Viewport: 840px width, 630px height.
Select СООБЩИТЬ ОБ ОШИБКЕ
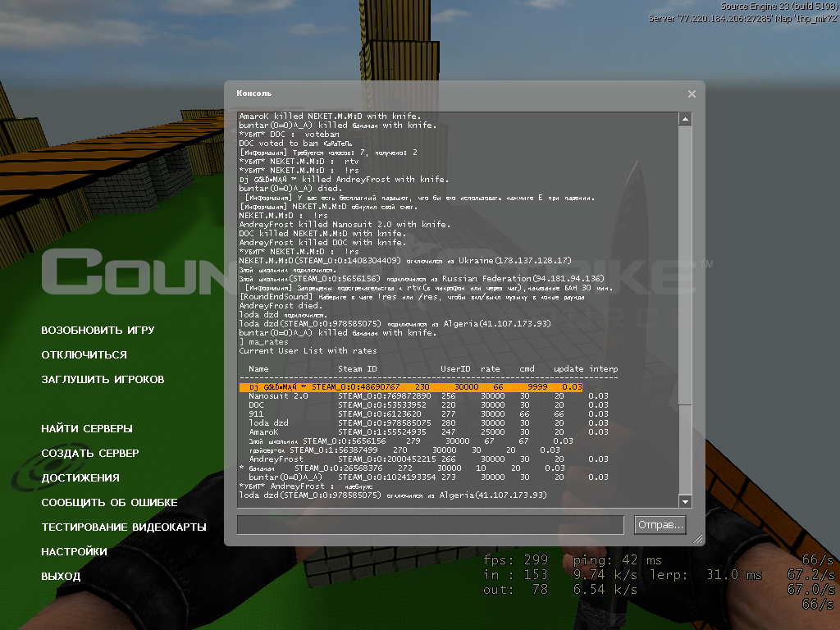109,503
